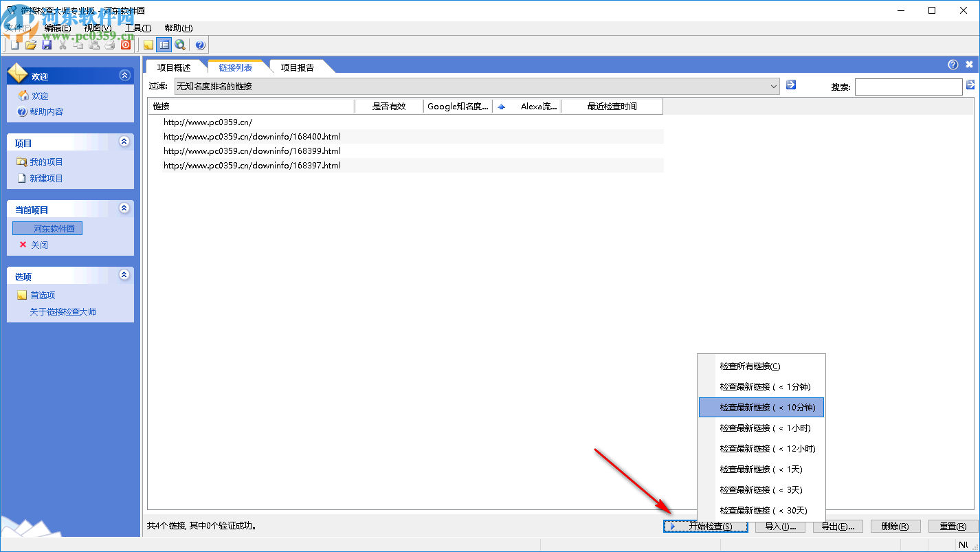980x552 pixels.
Task: Click the Print toolbar icon
Action: click(x=109, y=45)
